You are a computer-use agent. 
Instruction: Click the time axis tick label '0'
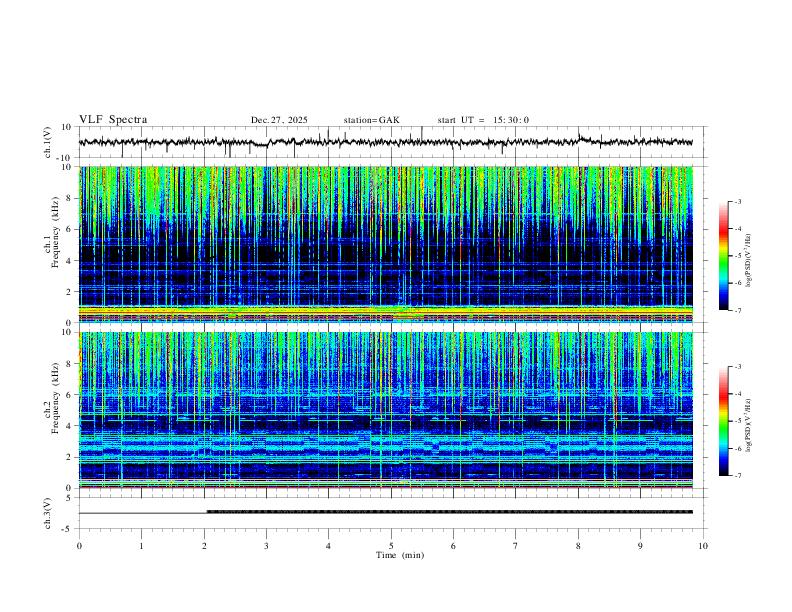(x=79, y=546)
